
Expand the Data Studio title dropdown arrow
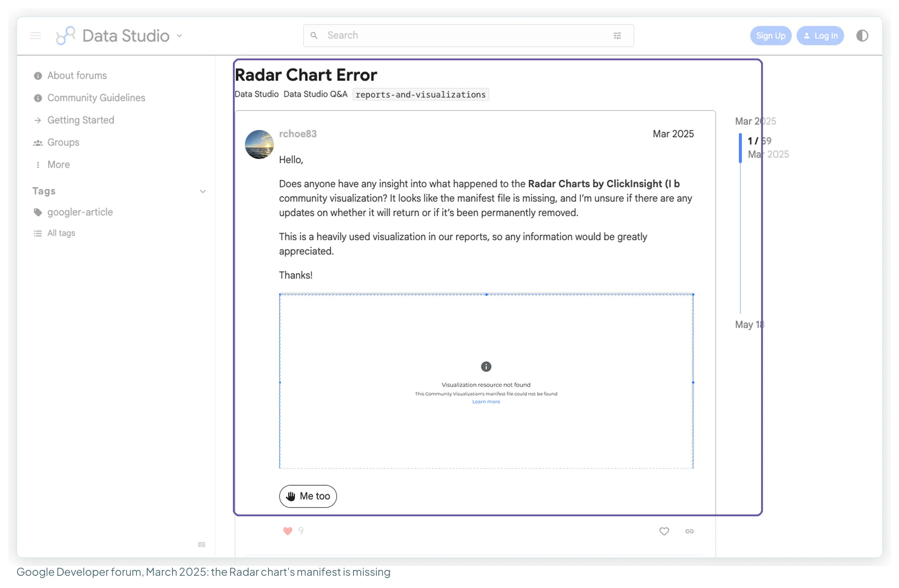179,36
